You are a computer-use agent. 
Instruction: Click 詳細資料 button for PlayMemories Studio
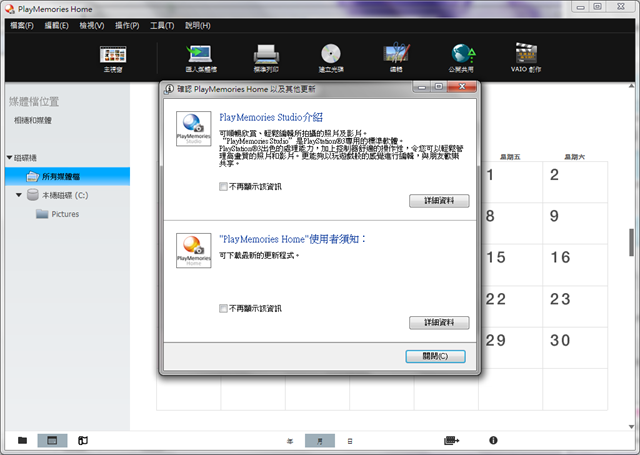(439, 201)
